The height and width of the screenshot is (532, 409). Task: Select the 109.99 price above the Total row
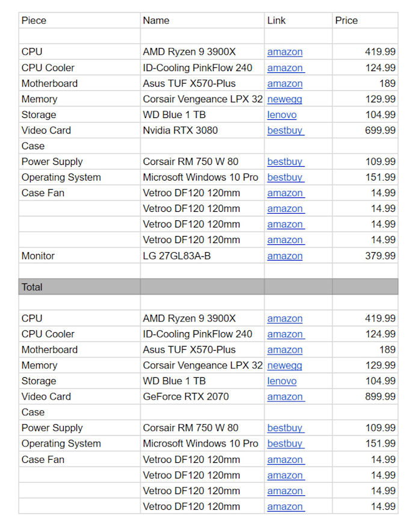point(365,161)
